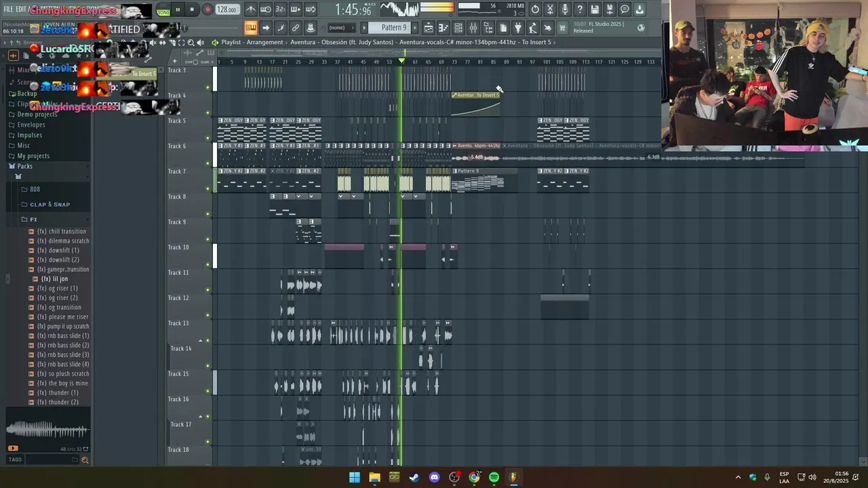The height and width of the screenshot is (488, 868).
Task: Click the Stop button
Action: pyautogui.click(x=193, y=9)
